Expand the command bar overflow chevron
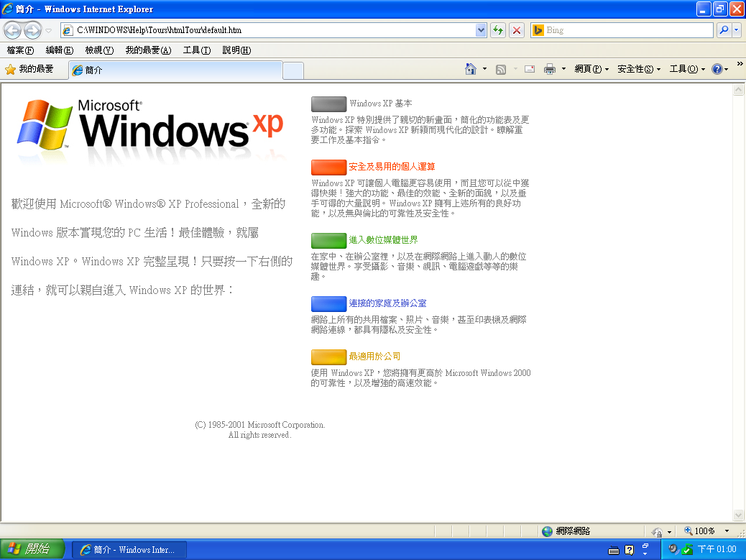The width and height of the screenshot is (746, 560). pos(740,64)
